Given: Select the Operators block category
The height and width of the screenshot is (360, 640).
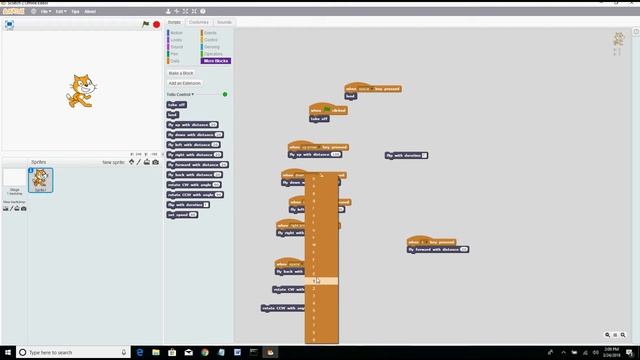Looking at the screenshot, I should tap(213, 54).
